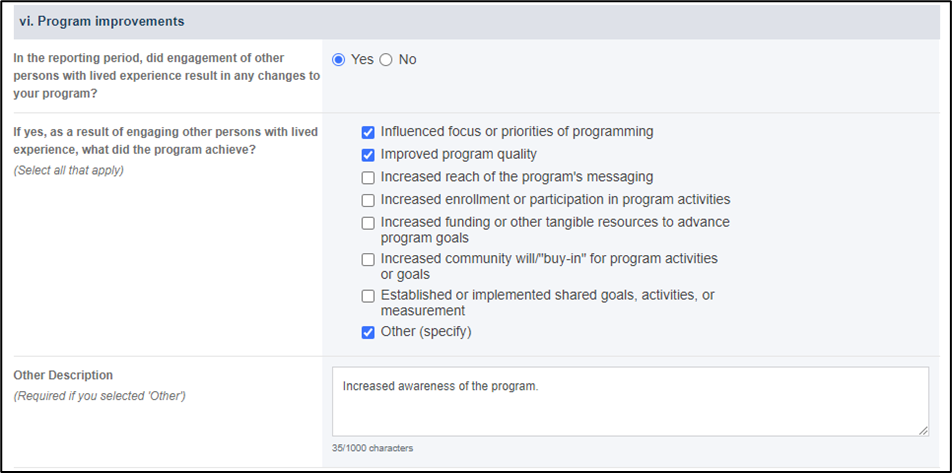Image resolution: width=952 pixels, height=473 pixels.
Task: Check 'Increased enrollment or participation in program activities'
Action: click(368, 200)
